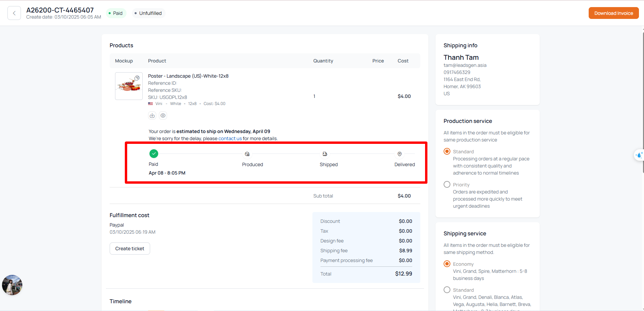Click the Produced status step icon
Screen dimensions: 644x311
pyautogui.click(x=247, y=154)
